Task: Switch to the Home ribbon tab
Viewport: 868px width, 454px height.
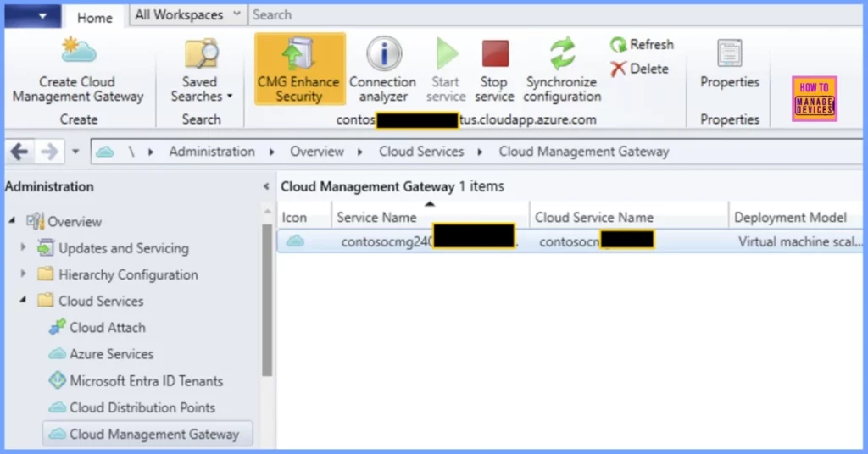Action: [x=95, y=18]
